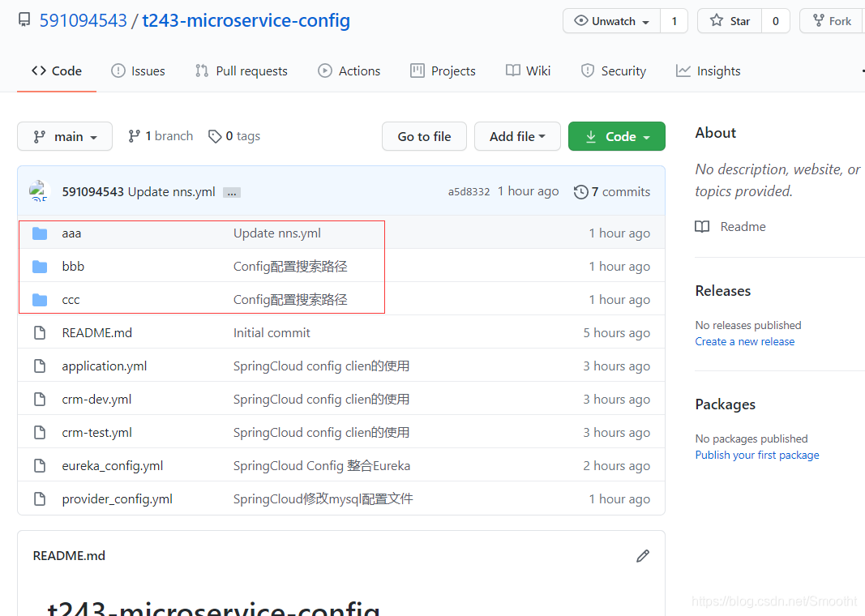Click the file icon of application.yml
Image resolution: width=865 pixels, height=616 pixels.
tap(40, 366)
